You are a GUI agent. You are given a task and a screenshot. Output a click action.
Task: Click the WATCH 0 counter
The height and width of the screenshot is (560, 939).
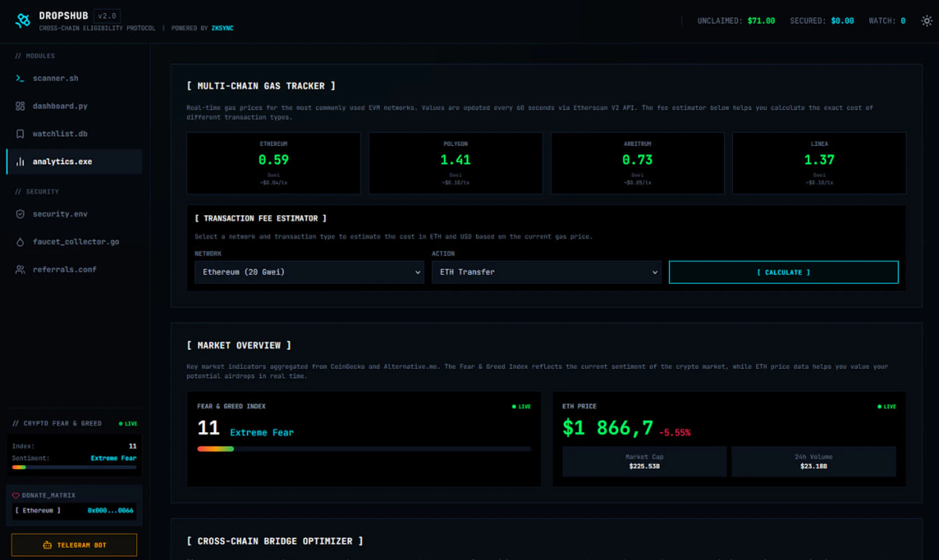[x=887, y=21]
